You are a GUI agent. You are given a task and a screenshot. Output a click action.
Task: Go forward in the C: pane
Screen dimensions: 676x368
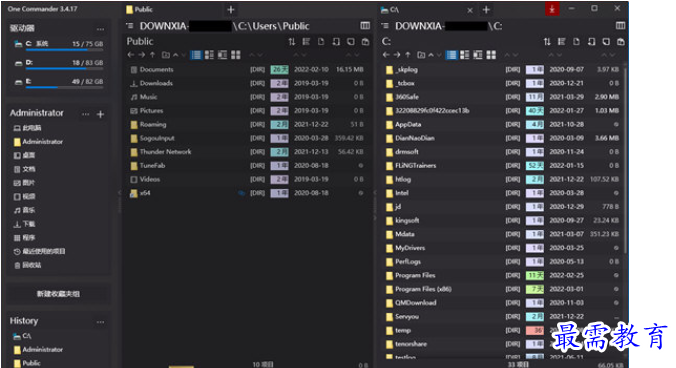pos(397,55)
